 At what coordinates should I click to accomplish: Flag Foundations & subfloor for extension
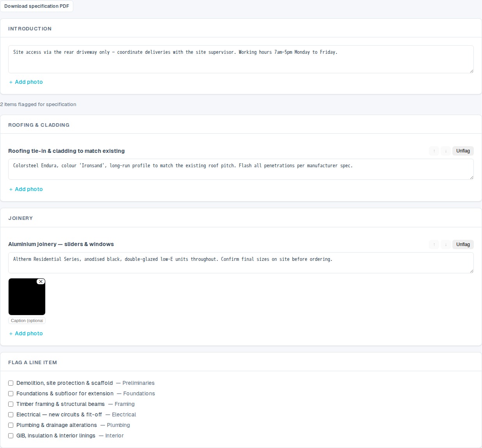tap(11, 394)
